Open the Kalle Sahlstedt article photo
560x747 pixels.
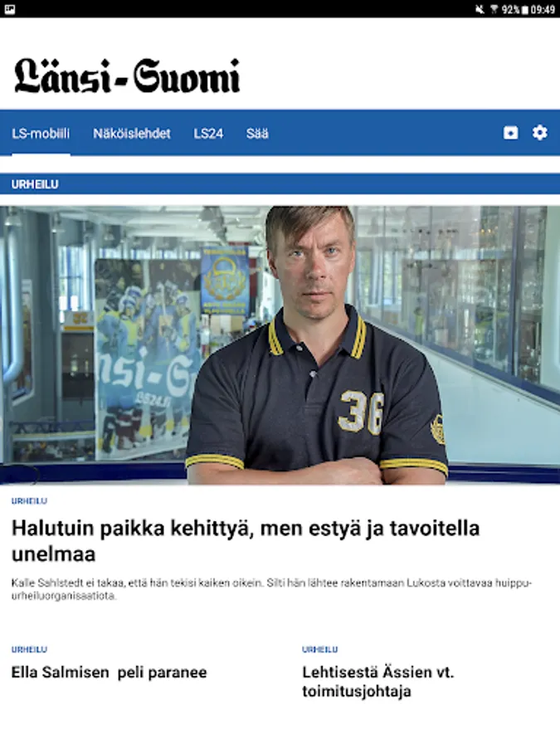pyautogui.click(x=280, y=345)
